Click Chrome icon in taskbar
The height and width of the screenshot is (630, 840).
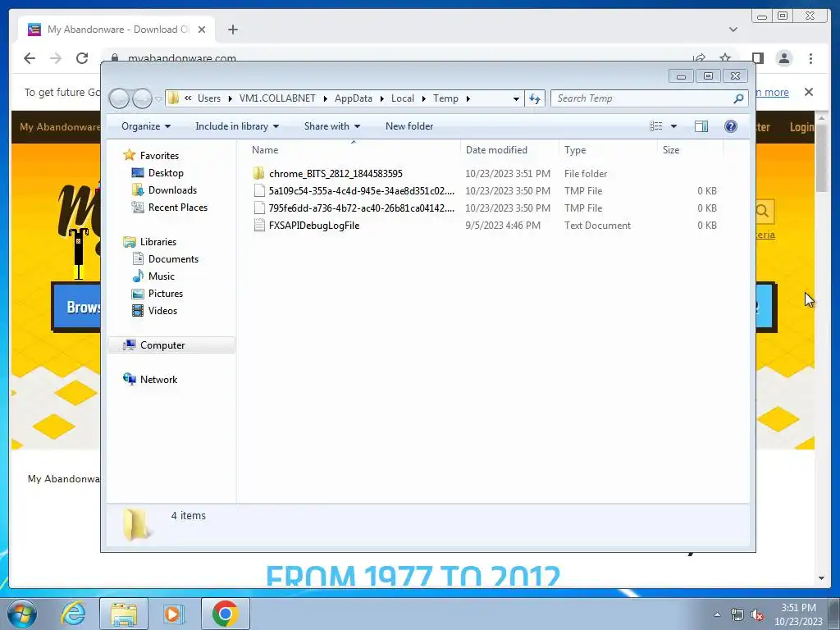coord(225,614)
